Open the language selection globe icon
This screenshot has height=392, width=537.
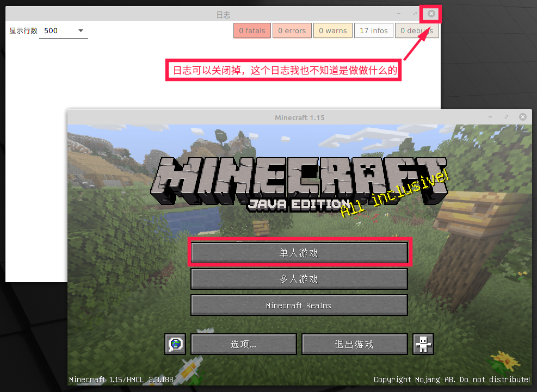175,344
